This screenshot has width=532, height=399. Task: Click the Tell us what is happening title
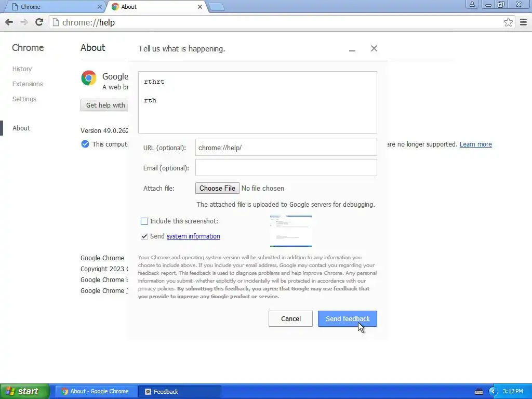pos(181,49)
